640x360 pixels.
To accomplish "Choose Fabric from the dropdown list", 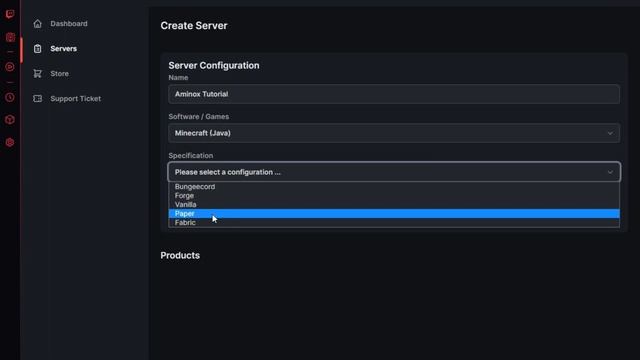I will pyautogui.click(x=394, y=222).
